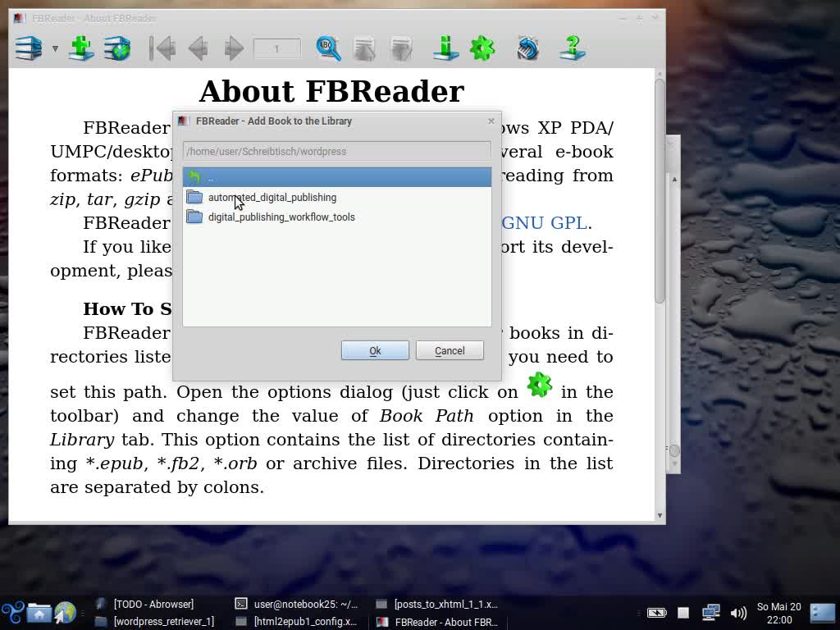
Task: Click the forward arrow in toolbar
Action: [234, 48]
